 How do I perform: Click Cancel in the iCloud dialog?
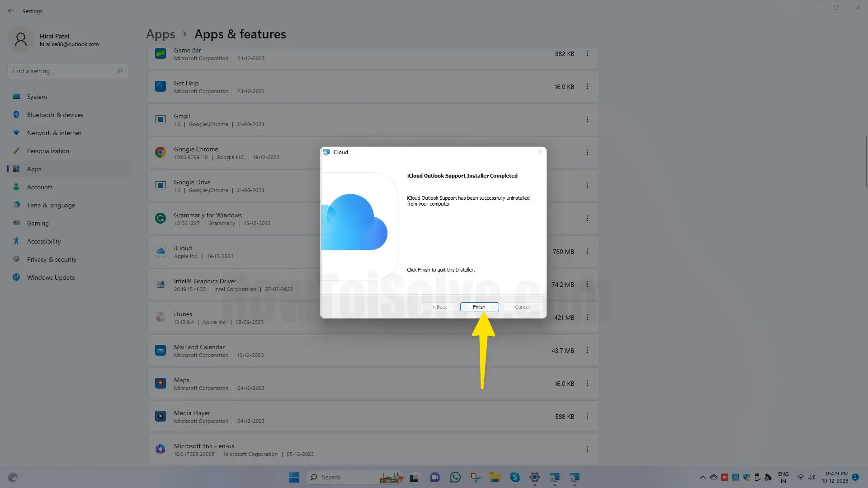522,307
